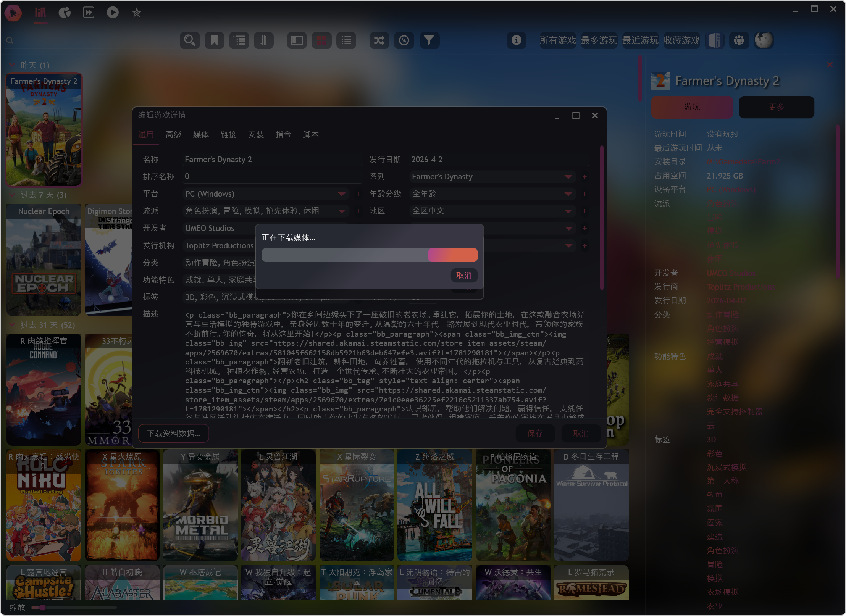Switch to the 媒体 tab
846x616 pixels.
[201, 134]
